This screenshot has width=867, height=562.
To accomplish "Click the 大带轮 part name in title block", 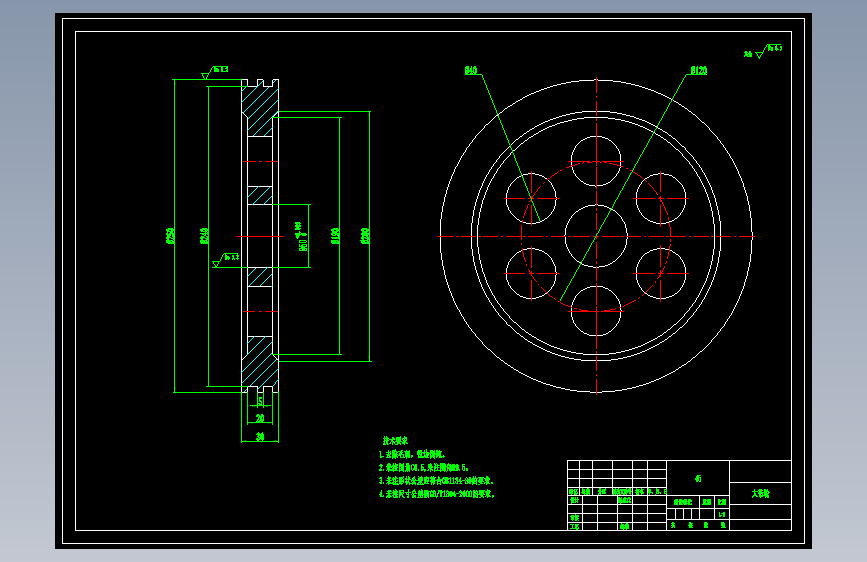I will point(760,493).
